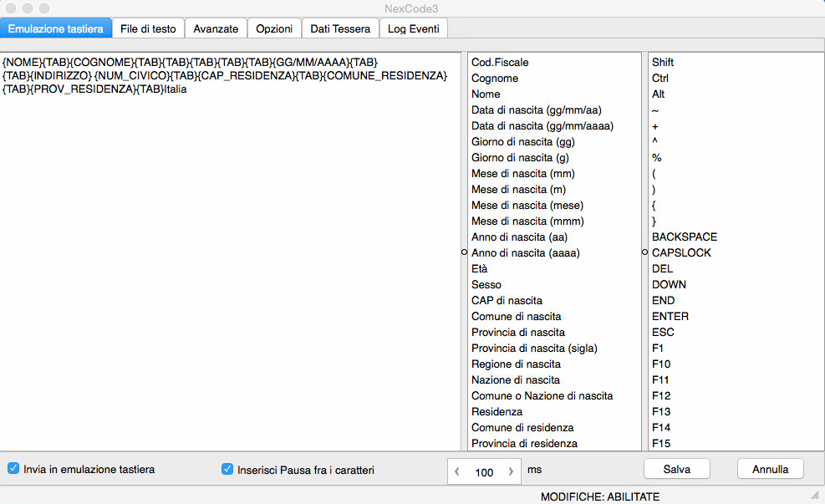Switch to the File di testo tab
Screen dimensions: 825x504
(148, 28)
